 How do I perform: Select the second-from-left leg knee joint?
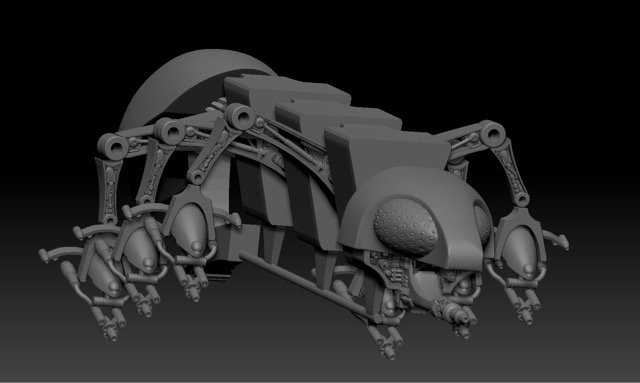coord(170,131)
